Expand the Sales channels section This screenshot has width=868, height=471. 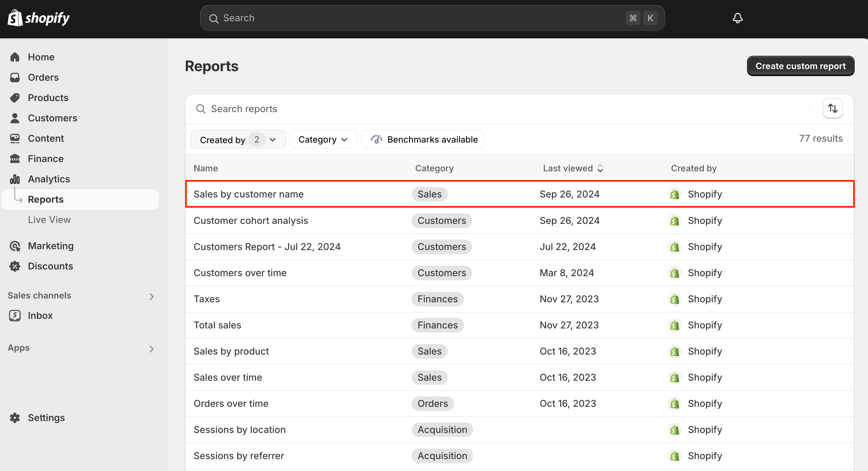(151, 296)
